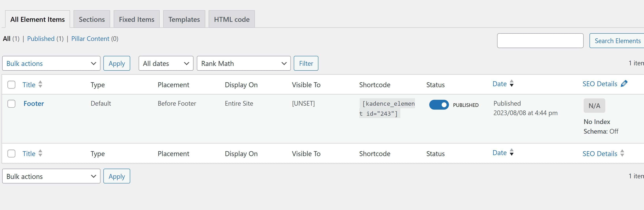Click the search elements text field

click(540, 41)
